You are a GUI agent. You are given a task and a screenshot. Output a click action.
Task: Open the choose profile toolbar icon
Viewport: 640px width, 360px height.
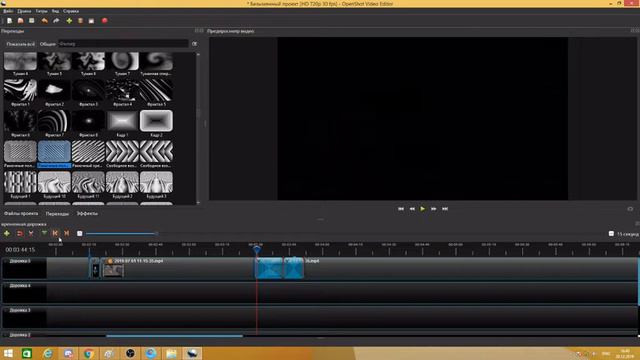coord(80,20)
